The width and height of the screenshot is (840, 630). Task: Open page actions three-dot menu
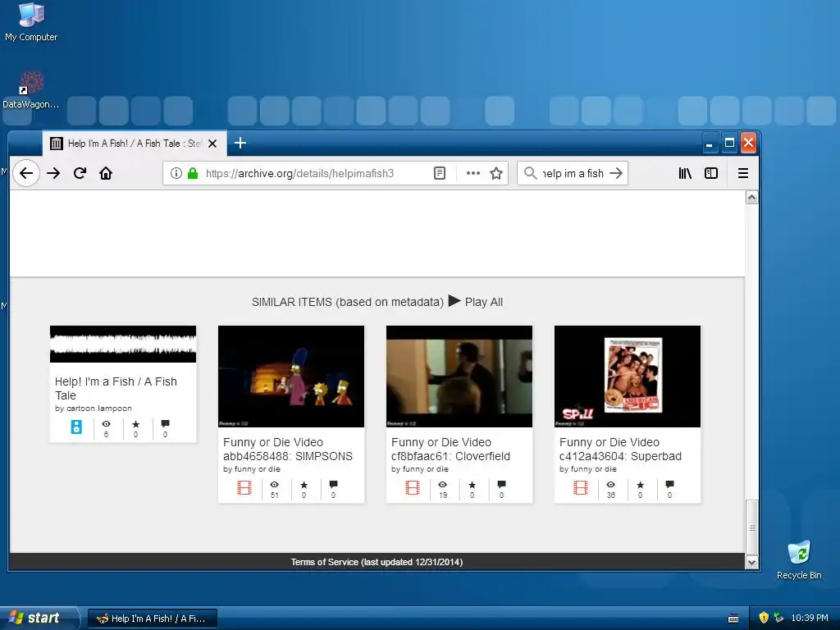(x=473, y=173)
